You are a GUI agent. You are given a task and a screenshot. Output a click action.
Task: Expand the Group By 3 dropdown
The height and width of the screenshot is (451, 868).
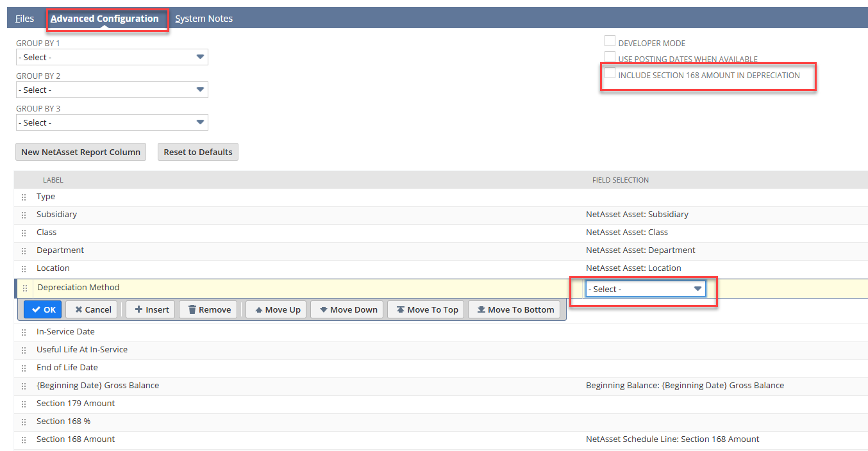(x=112, y=122)
